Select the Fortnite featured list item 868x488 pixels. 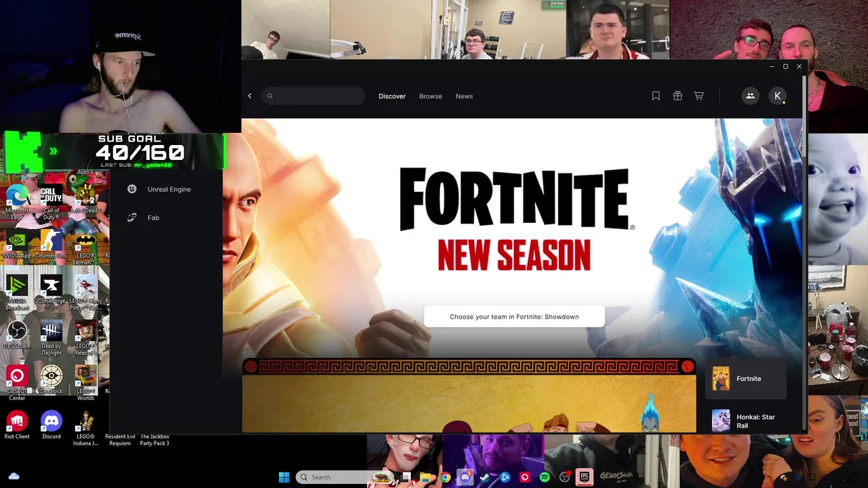pyautogui.click(x=746, y=379)
